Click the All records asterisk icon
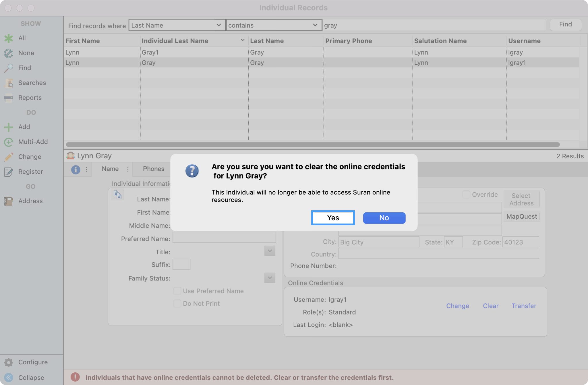Image resolution: width=588 pixels, height=385 pixels. click(x=9, y=38)
